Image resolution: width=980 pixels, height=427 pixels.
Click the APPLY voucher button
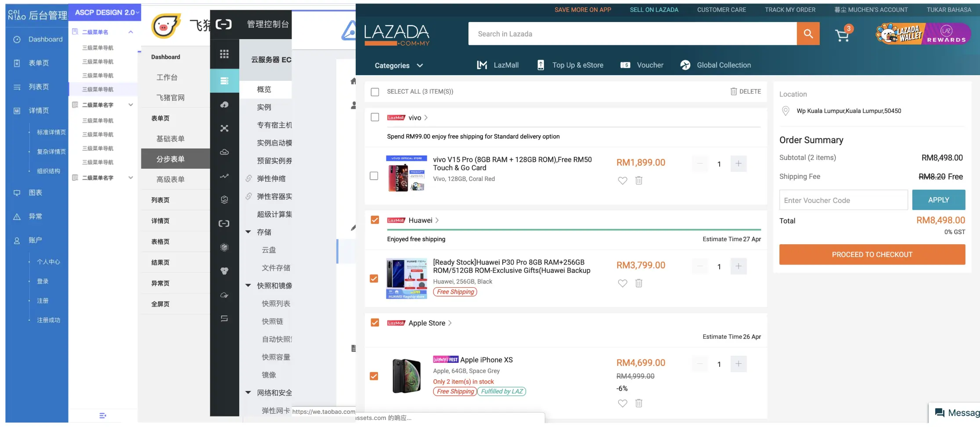coord(939,200)
